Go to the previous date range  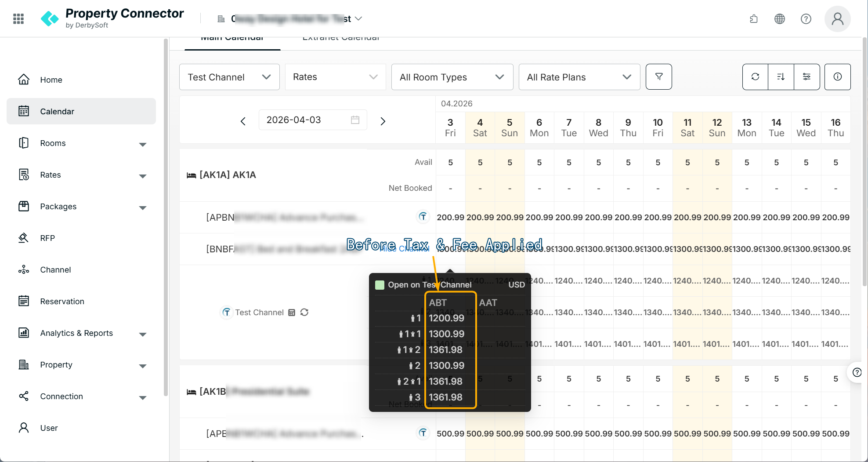pos(243,121)
